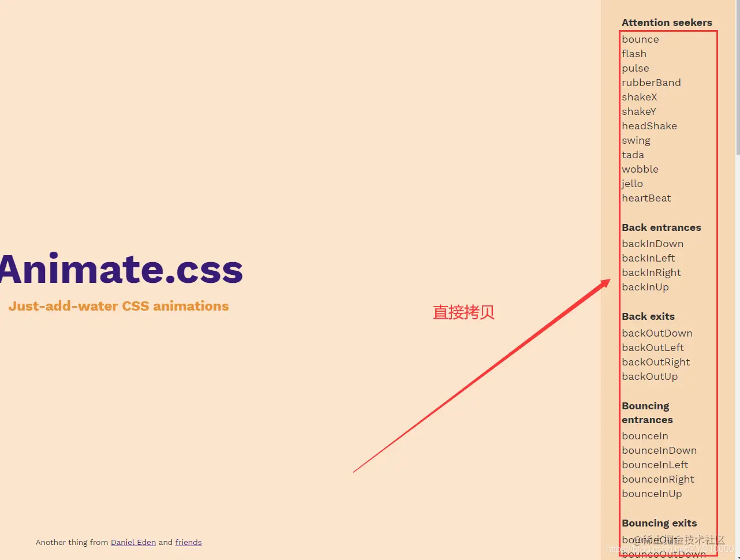Select the bounce animation
This screenshot has width=740, height=560.
tap(640, 39)
